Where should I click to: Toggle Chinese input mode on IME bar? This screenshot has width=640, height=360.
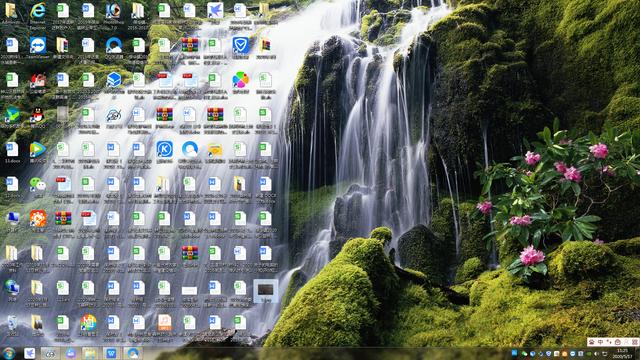click(600, 342)
